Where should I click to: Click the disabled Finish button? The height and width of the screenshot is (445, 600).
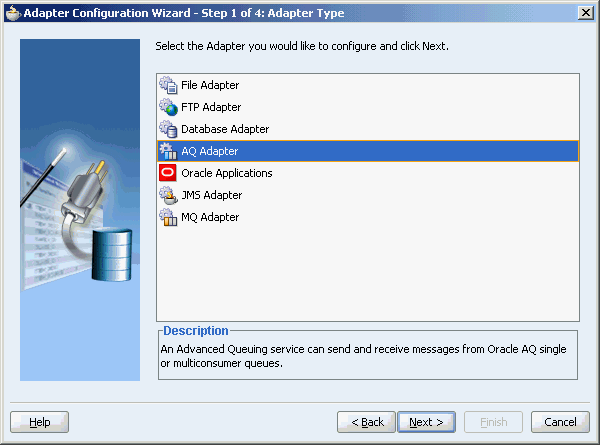(493, 422)
